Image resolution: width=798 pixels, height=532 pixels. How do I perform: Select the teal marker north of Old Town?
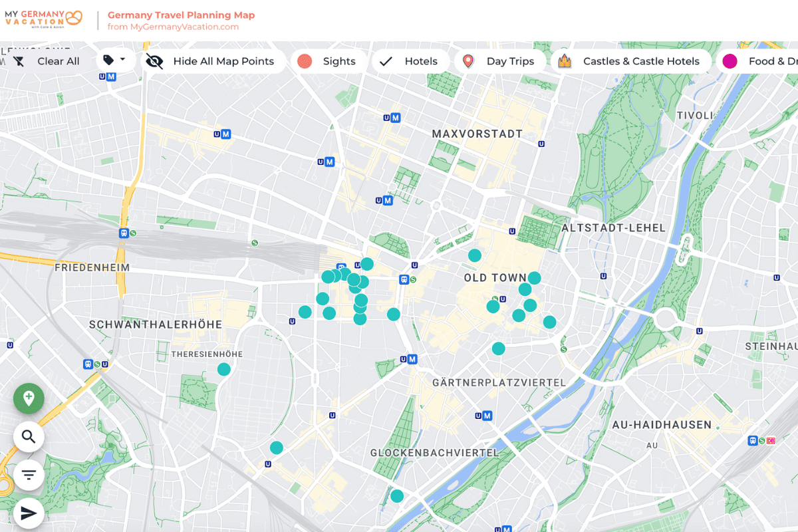click(475, 255)
